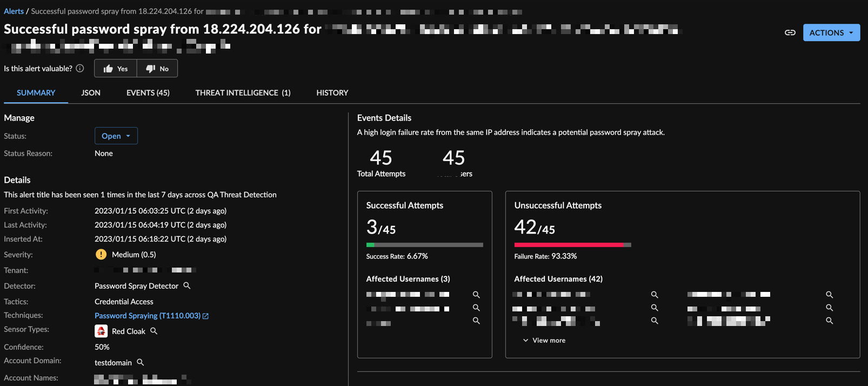The image size is (868, 386).
Task: Click the Inserted At timestamp 06:18:22 UTC
Action: click(x=161, y=239)
